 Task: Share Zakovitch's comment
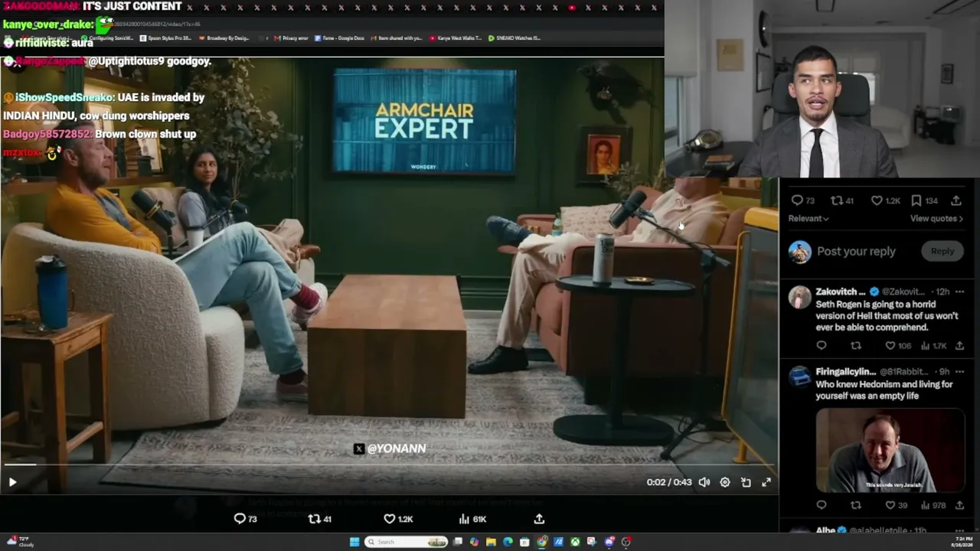959,346
